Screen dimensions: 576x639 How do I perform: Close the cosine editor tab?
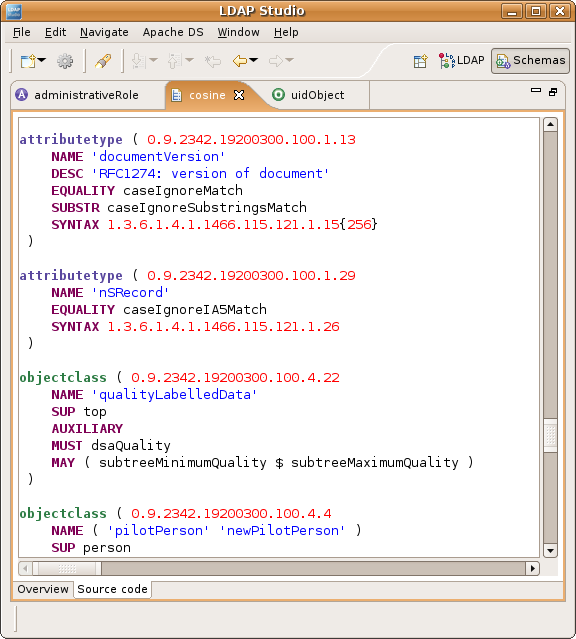(239, 95)
